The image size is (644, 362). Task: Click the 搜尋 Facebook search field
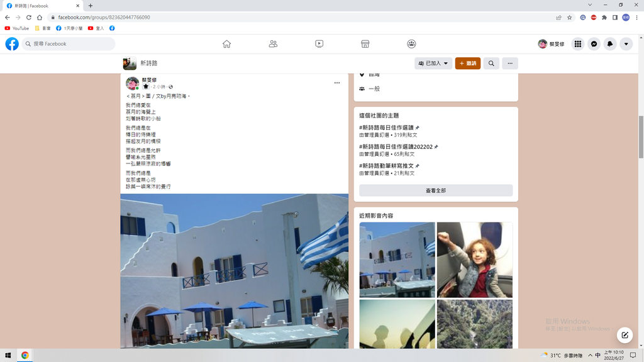(69, 44)
